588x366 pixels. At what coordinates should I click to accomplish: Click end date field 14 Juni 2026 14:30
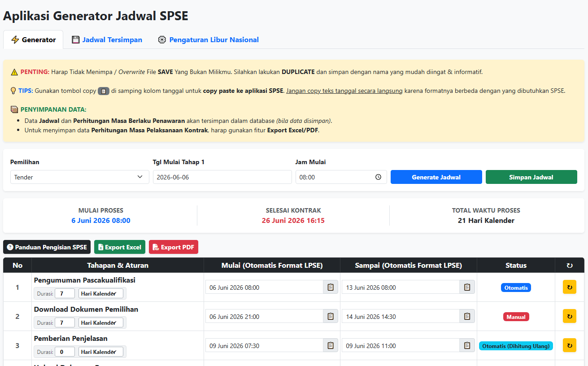(401, 316)
